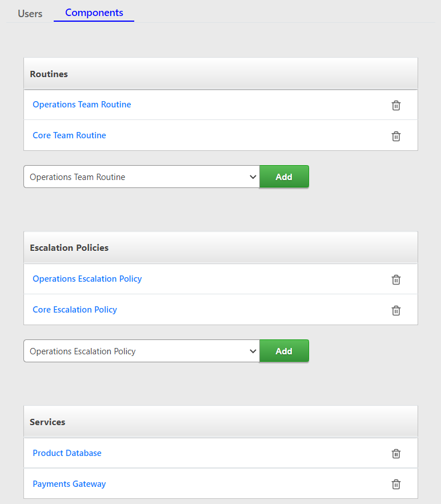441x504 pixels.
Task: Delete Operations Escalation Policy trash icon
Action: point(396,279)
